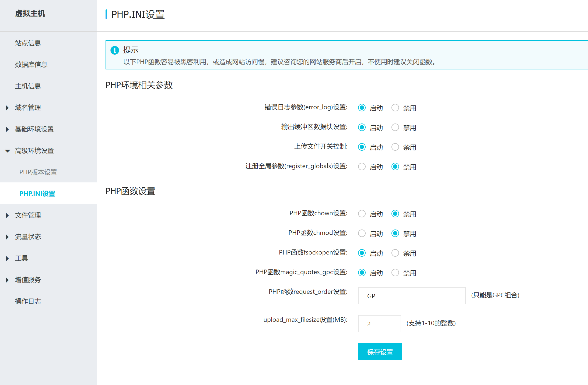Image resolution: width=588 pixels, height=385 pixels.
Task: Select 禁用 for 输出缓冲区数据块设置
Action: tap(395, 128)
